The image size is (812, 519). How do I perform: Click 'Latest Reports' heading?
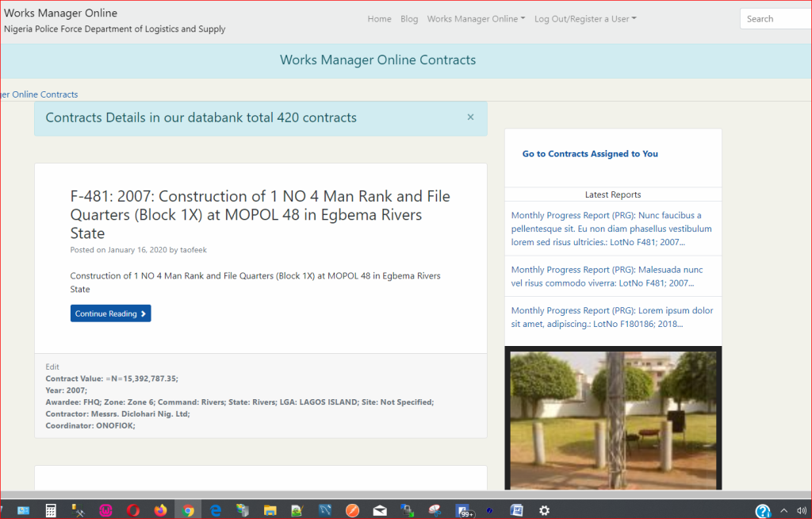click(x=613, y=194)
